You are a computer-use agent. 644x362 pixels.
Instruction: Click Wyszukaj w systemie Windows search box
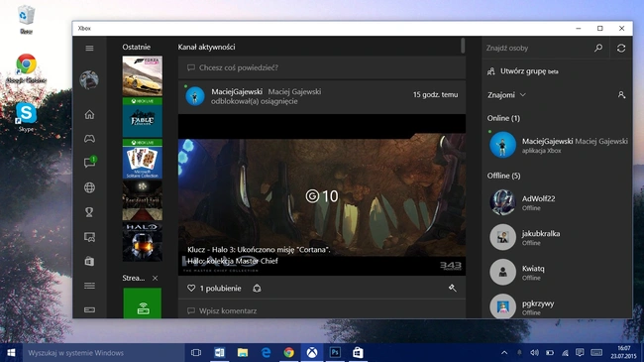[103, 352]
